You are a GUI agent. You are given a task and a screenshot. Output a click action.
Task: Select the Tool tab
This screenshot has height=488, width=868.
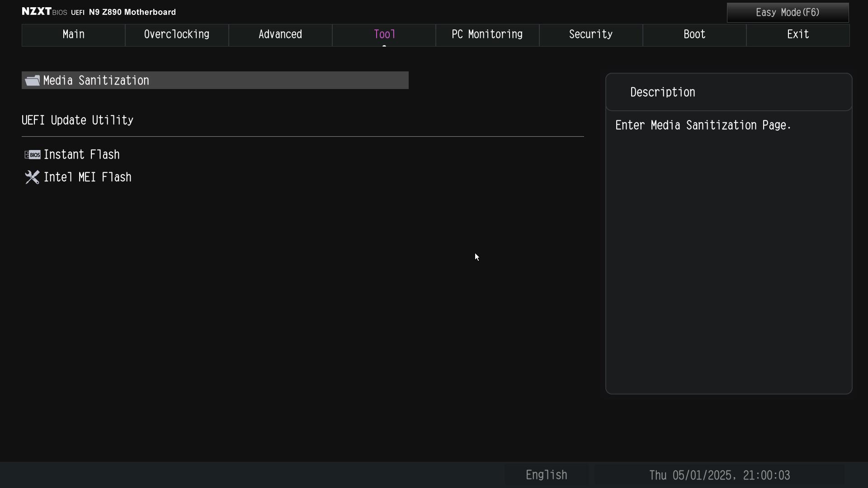click(384, 35)
